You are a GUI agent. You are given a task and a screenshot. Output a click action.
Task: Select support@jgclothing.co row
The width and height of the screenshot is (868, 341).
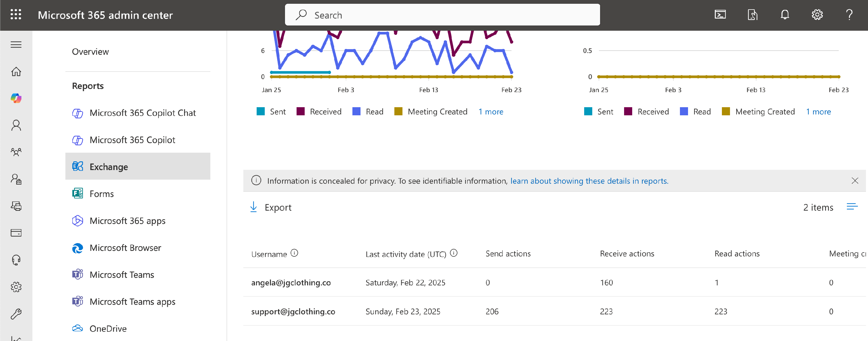554,311
